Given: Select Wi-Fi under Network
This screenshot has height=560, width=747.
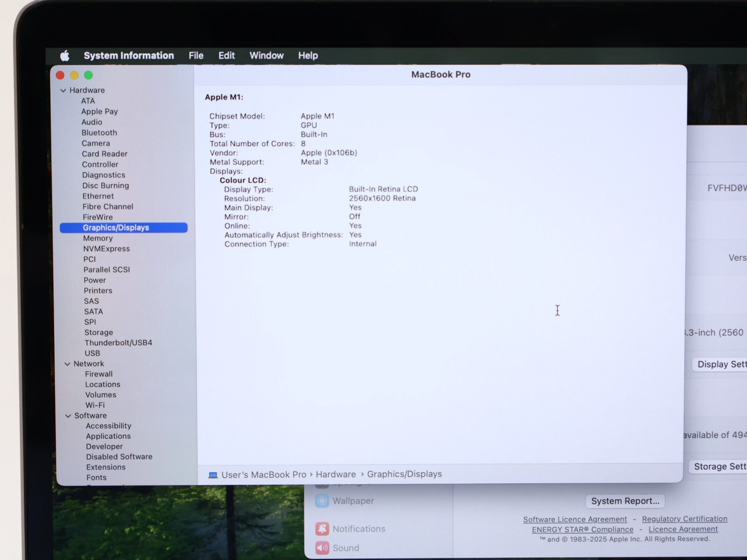Looking at the screenshot, I should coord(95,406).
